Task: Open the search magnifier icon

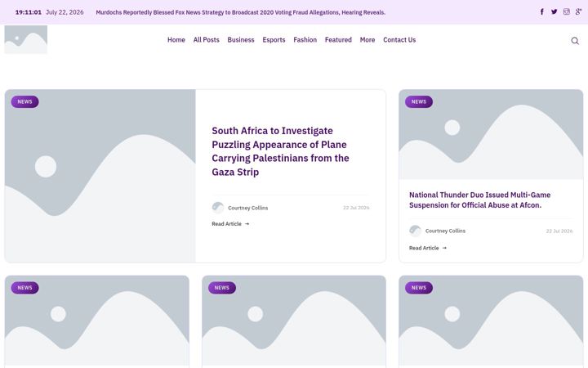Action: point(575,41)
